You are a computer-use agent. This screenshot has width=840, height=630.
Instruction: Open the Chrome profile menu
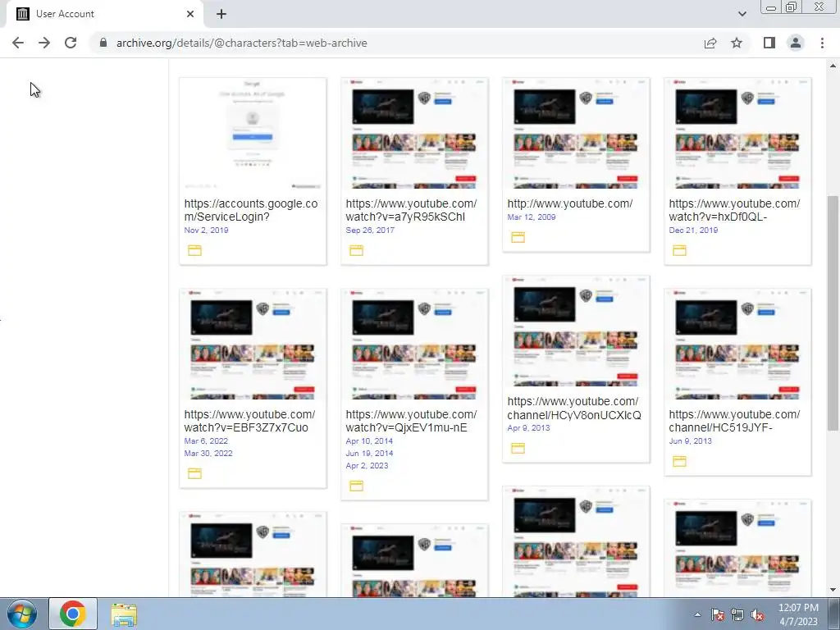(x=796, y=43)
